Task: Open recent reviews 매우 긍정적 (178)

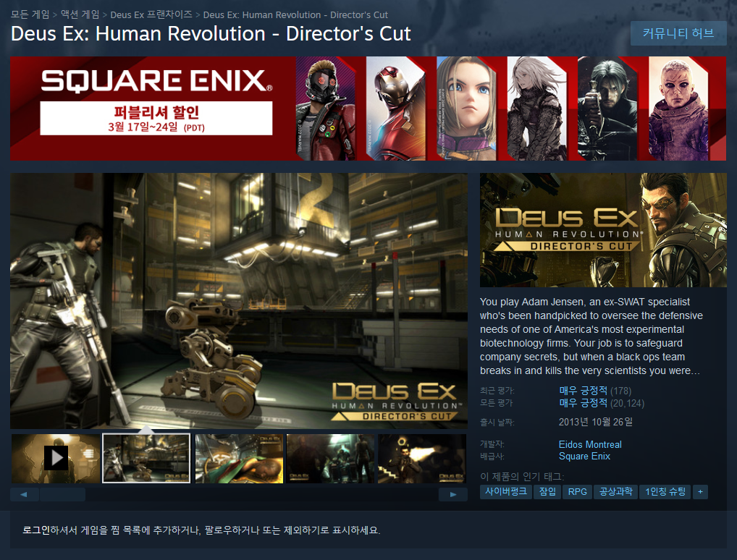Action: tap(595, 391)
